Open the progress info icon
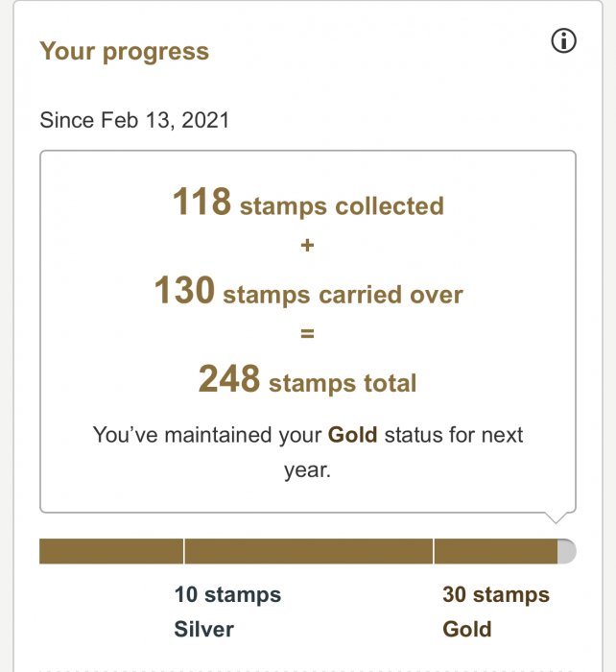The width and height of the screenshot is (616, 672). [564, 41]
